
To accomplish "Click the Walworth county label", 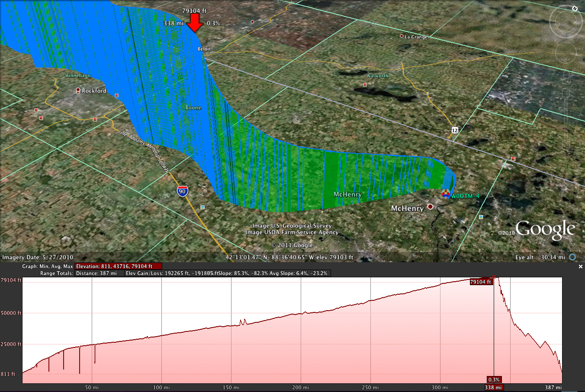I will click(x=377, y=76).
